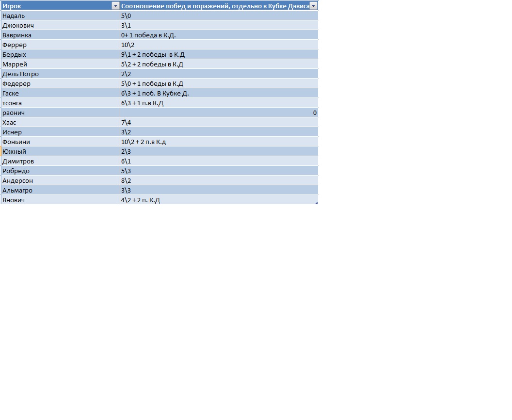Viewport: 512px width, 420px height.
Task: Select the cell containing Иснер
Action: pyautogui.click(x=61, y=132)
